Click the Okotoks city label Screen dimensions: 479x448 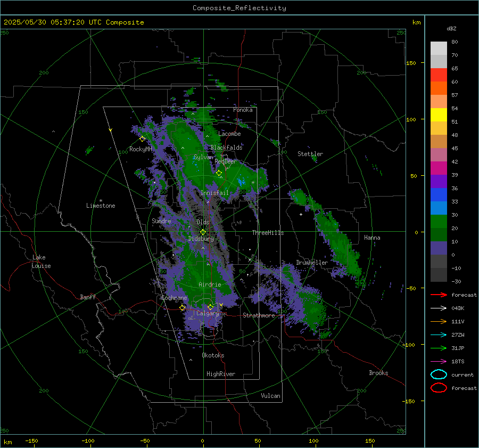click(x=213, y=355)
